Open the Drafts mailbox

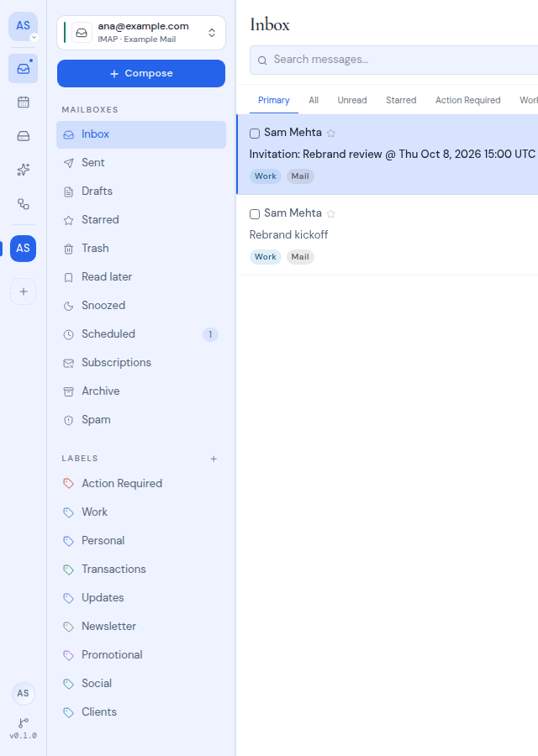pyautogui.click(x=141, y=192)
